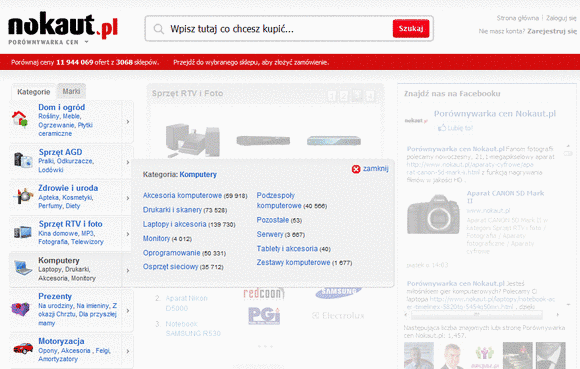Viewport: 580px width, 369px height.
Task: Click the red X close icon in popup
Action: (x=356, y=169)
